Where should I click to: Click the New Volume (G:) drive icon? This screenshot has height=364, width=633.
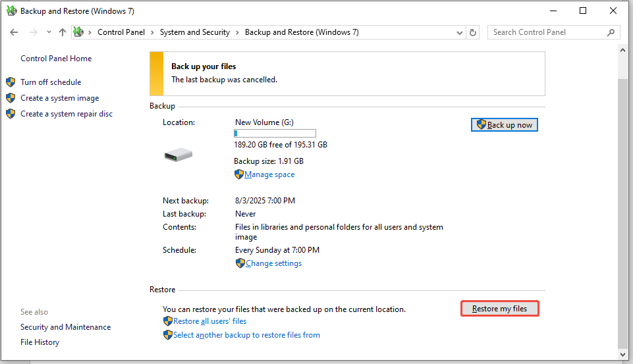coord(178,155)
